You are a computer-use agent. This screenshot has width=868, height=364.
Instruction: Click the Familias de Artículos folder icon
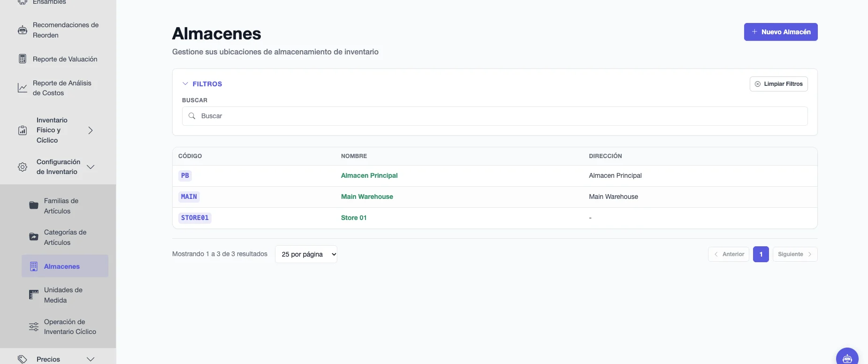(x=34, y=205)
